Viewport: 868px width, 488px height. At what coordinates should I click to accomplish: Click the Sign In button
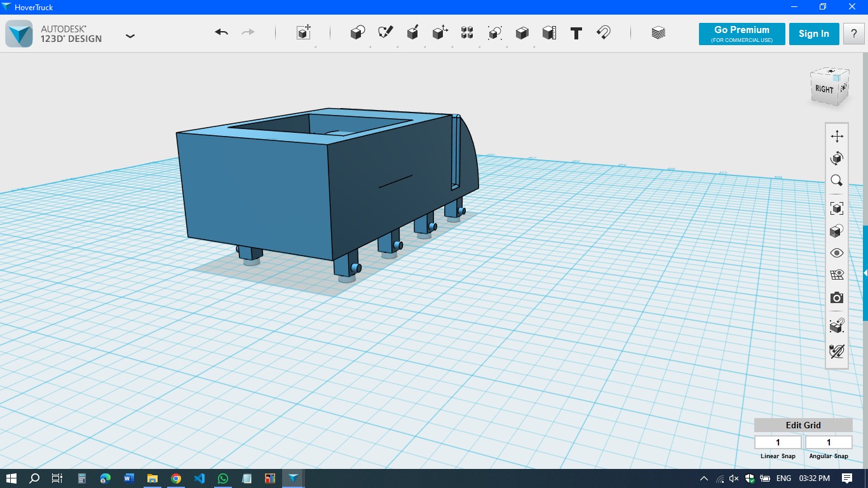(x=814, y=34)
